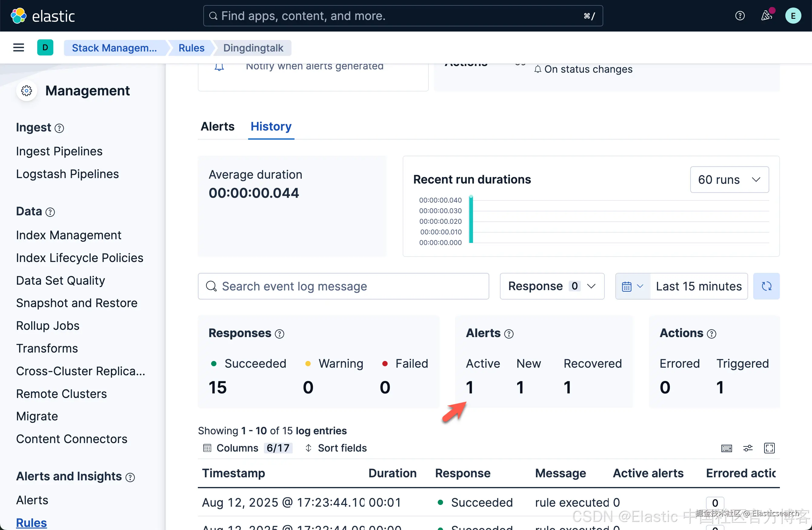
Task: Click the refresh button beside date picker
Action: coord(766,286)
